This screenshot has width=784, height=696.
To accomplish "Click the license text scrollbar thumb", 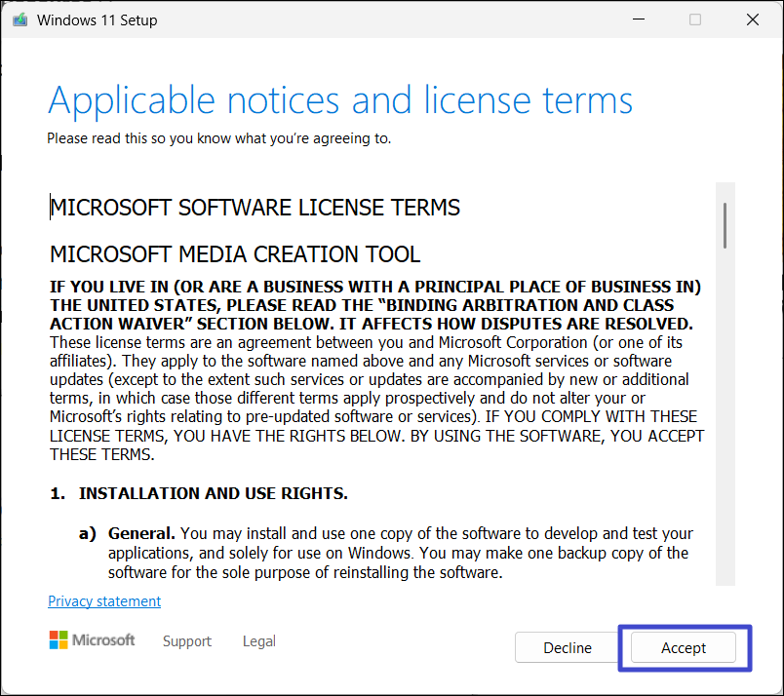I will pos(725,224).
